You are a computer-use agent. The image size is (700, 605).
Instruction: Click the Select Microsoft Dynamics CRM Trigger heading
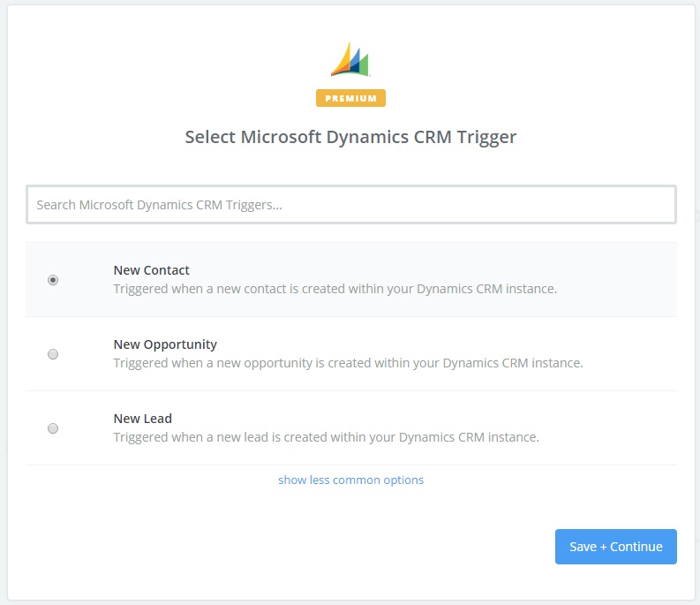click(x=351, y=137)
